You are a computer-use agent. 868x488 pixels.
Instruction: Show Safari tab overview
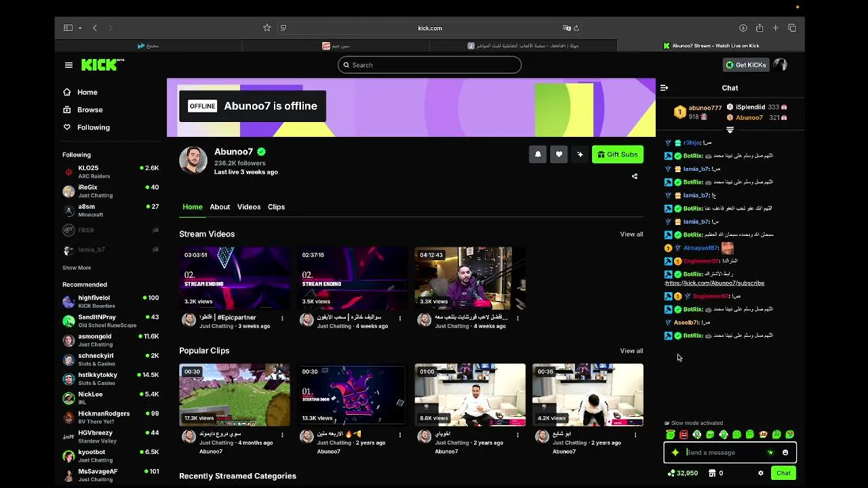point(792,28)
